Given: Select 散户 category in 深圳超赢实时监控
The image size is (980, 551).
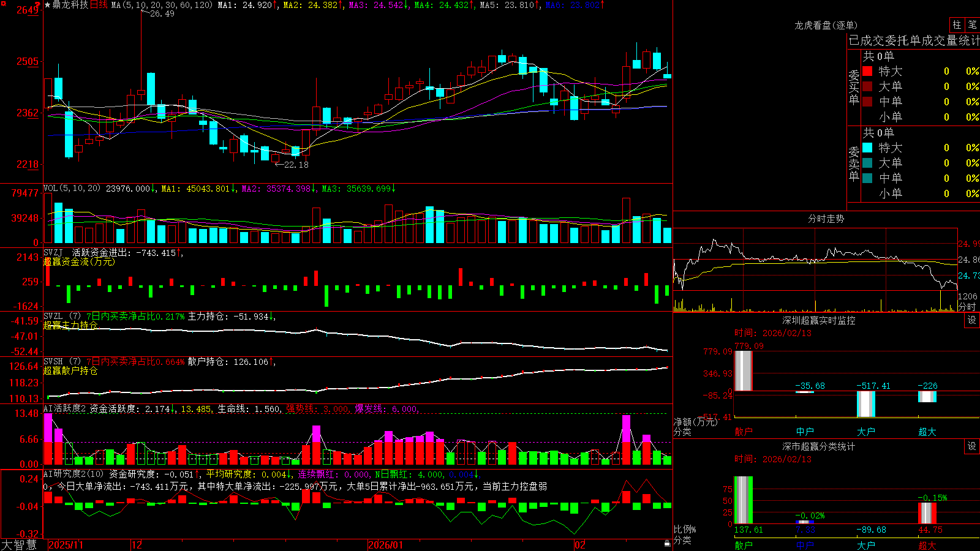Looking at the screenshot, I should click(744, 432).
